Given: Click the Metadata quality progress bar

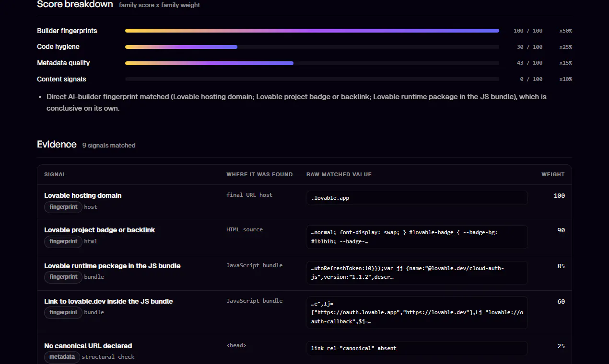Looking at the screenshot, I should pos(312,63).
